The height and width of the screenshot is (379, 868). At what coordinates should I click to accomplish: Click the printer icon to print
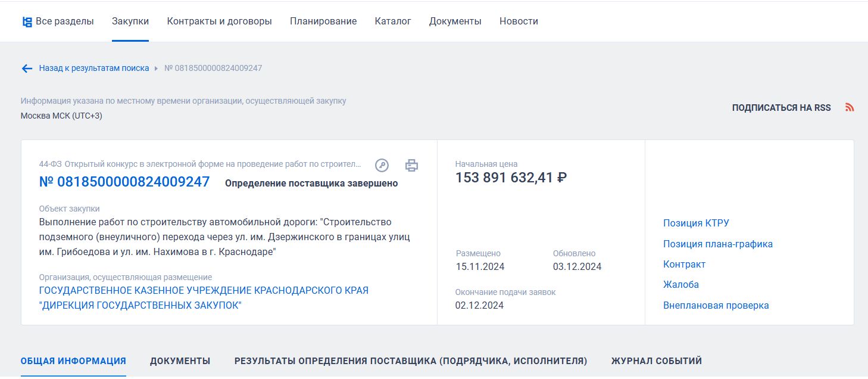pyautogui.click(x=411, y=166)
